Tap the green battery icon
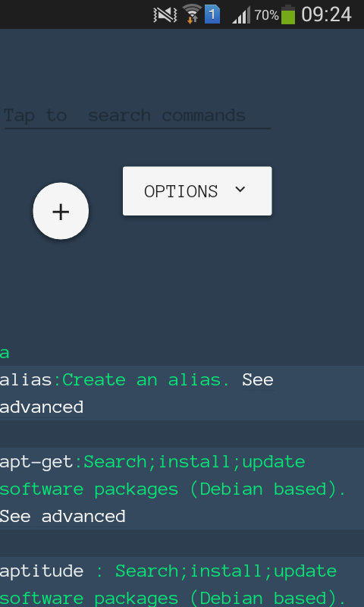364x607 pixels. click(x=288, y=14)
